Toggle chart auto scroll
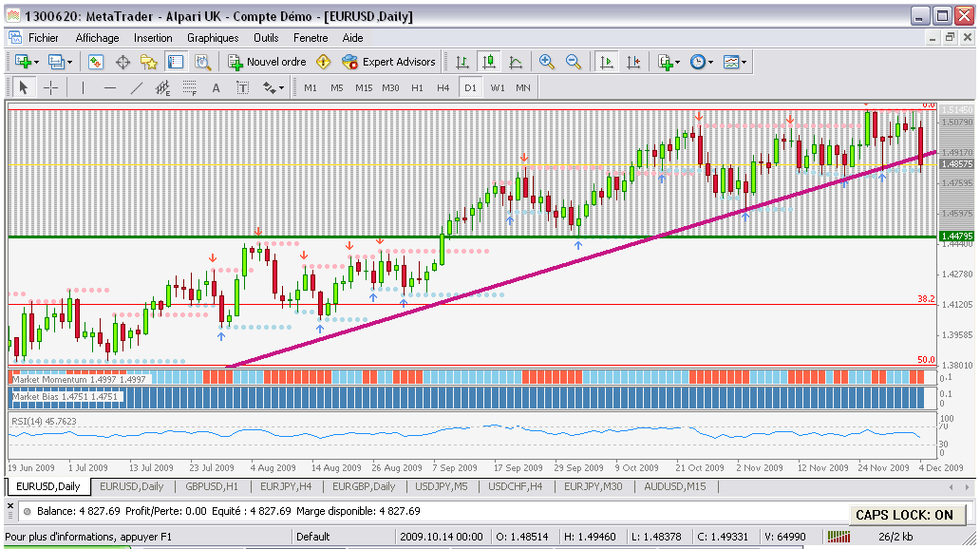The image size is (980, 549). 606,62
